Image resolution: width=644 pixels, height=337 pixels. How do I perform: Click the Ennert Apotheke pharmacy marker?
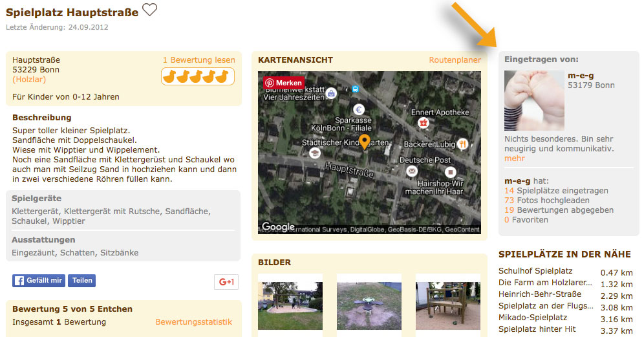pos(424,122)
